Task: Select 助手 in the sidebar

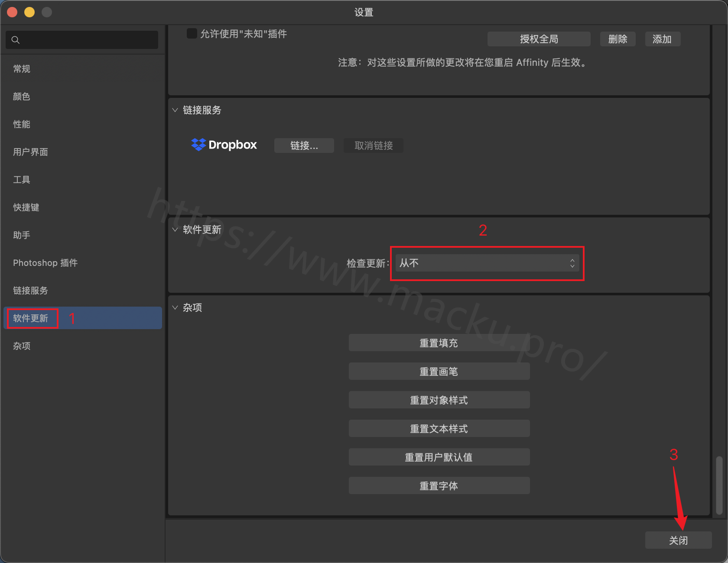Action: tap(82, 235)
